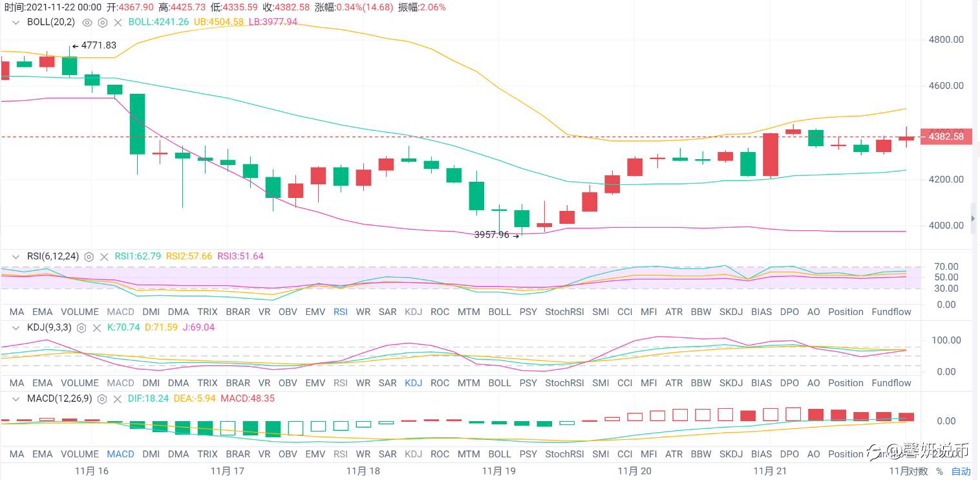Select ROC tab in MACD panel bar
This screenshot has height=480, width=980.
pos(440,454)
